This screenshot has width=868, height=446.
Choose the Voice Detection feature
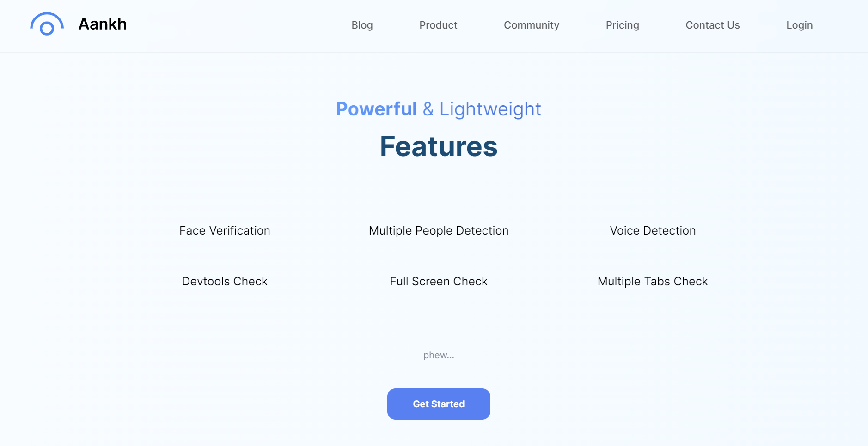tap(653, 230)
